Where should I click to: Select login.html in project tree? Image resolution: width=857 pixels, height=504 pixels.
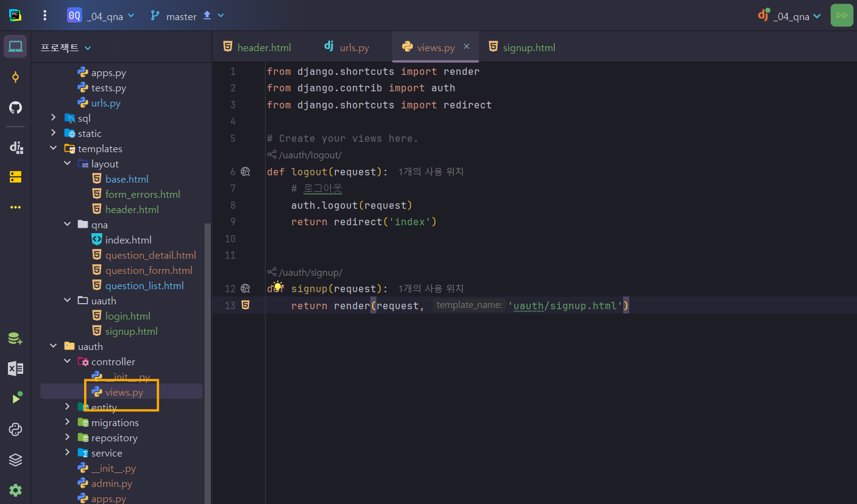127,316
